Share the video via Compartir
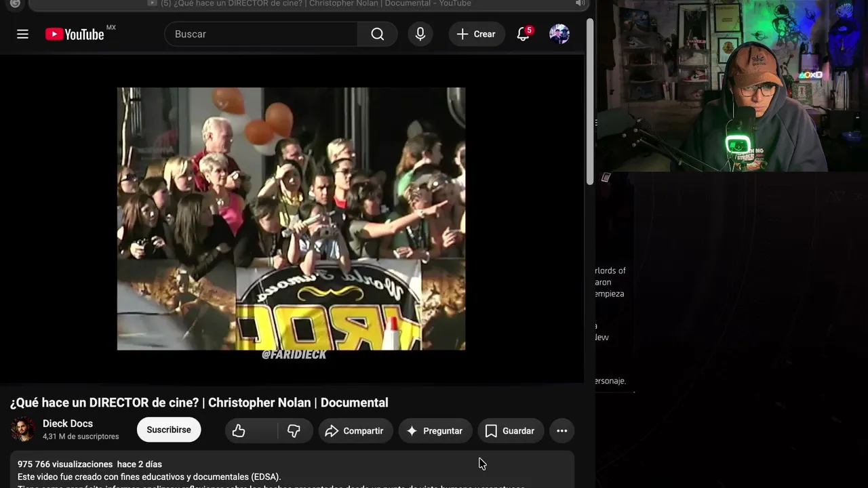The width and height of the screenshot is (868, 488). pos(355,430)
